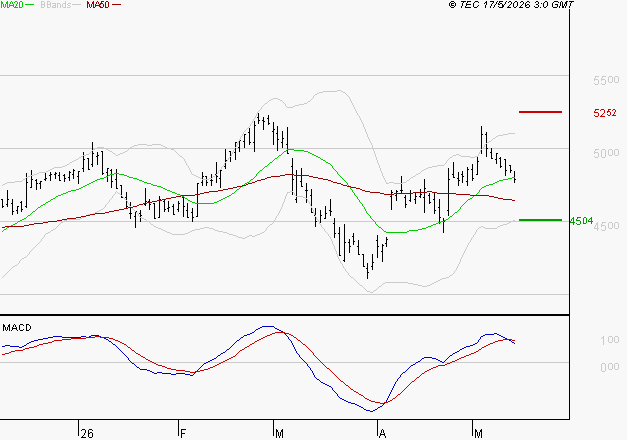Click the red resistance level line
The image size is (627, 440).
540,112
